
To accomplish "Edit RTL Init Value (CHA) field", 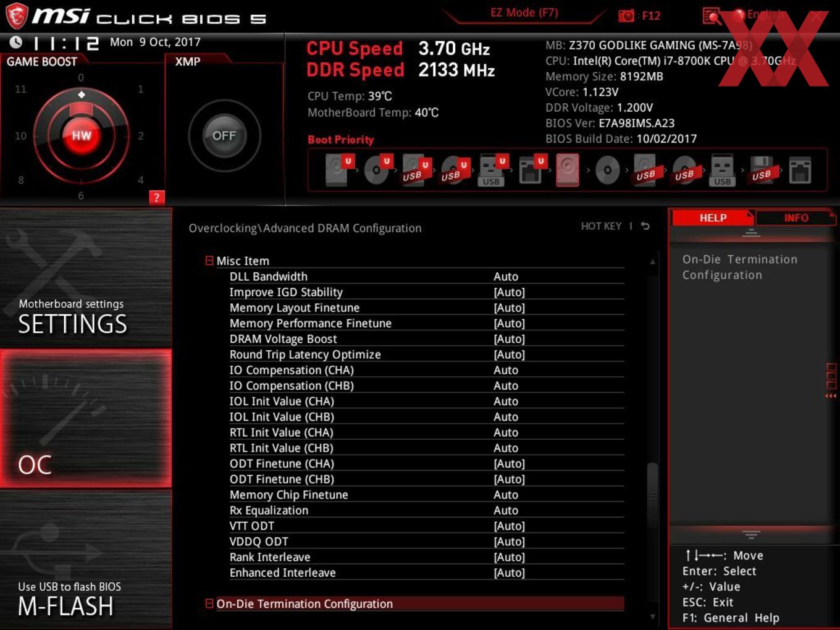I will (506, 432).
